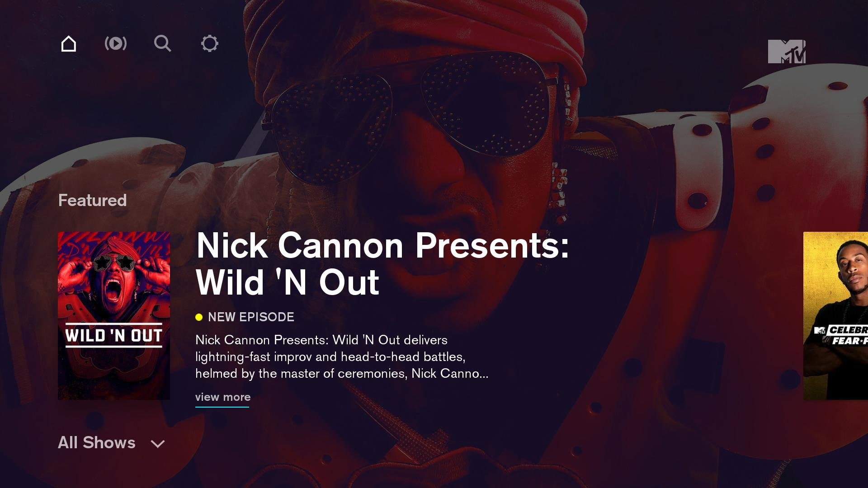Click the small MTV badge on Fear Factor poster
Viewport: 868px width, 488px height.
point(820,330)
